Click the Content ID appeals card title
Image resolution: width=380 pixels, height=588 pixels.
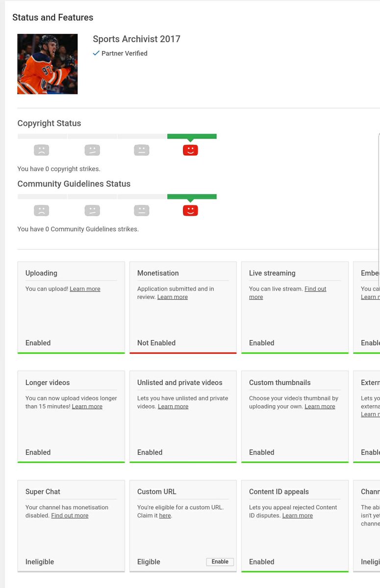point(279,491)
